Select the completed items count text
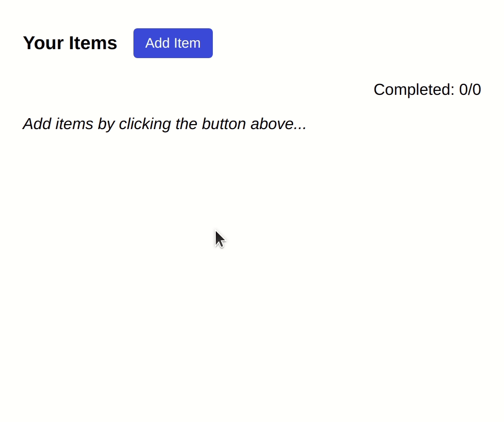 pyautogui.click(x=427, y=90)
